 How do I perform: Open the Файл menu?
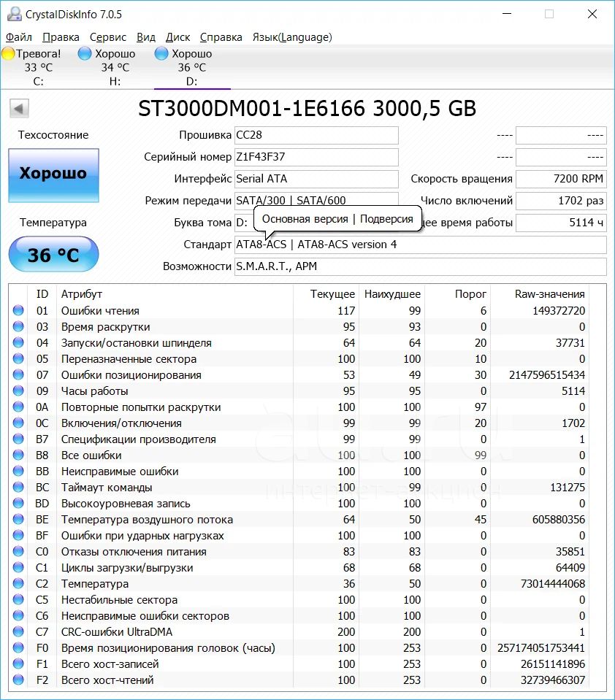pos(19,37)
